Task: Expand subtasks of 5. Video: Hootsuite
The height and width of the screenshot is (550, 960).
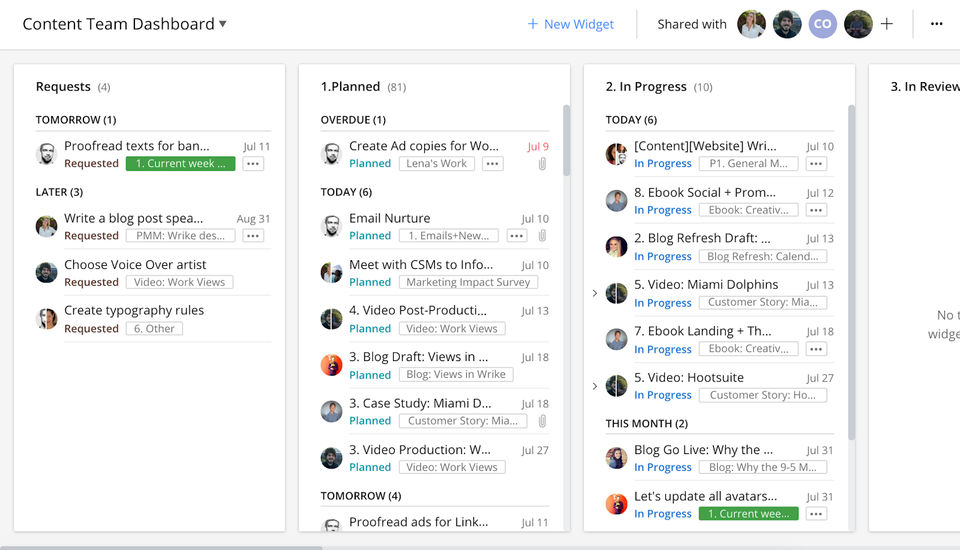Action: [x=594, y=386]
